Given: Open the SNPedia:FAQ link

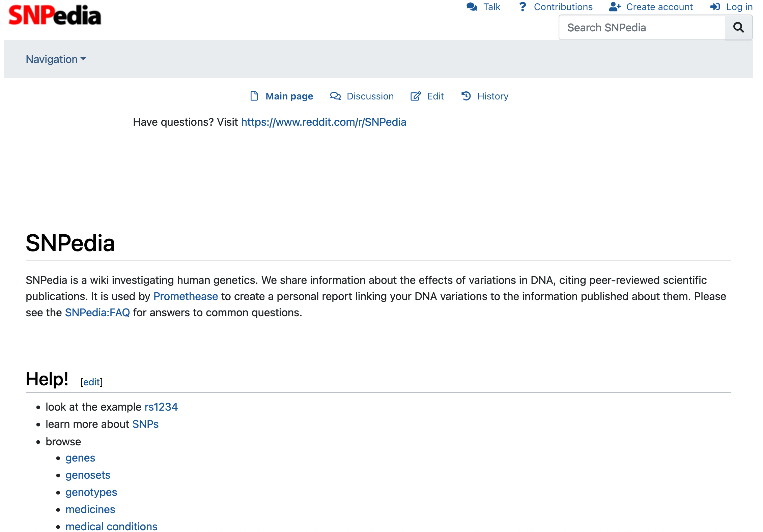Looking at the screenshot, I should [x=97, y=313].
